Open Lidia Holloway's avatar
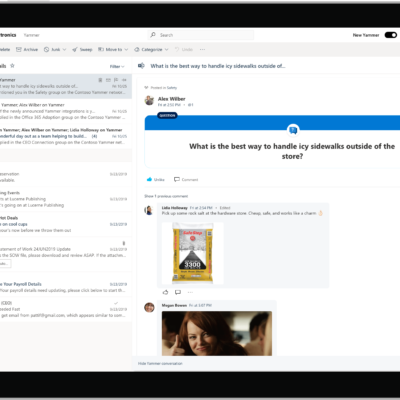 (149, 210)
